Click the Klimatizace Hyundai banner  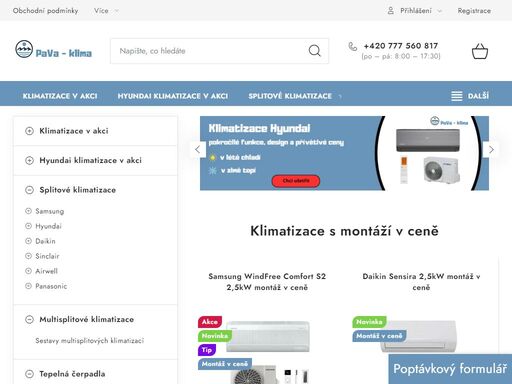click(x=344, y=153)
